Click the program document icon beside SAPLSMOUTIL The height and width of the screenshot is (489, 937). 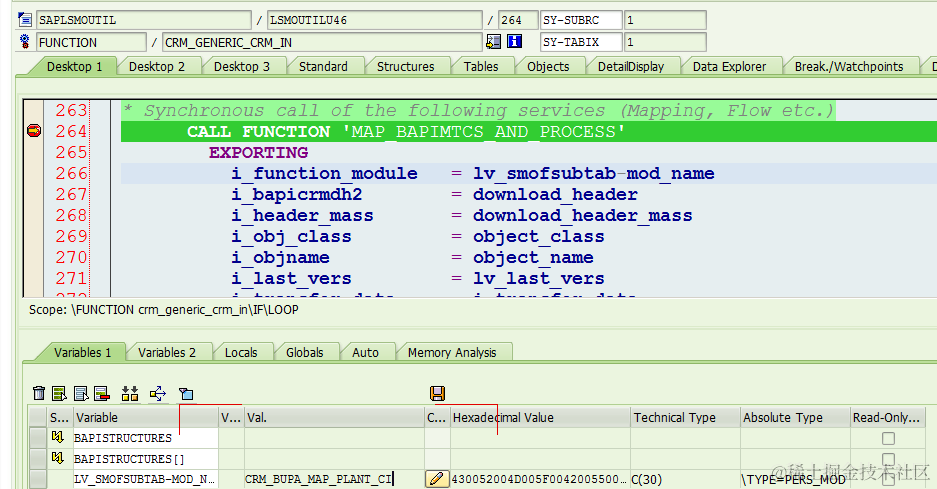click(x=25, y=20)
